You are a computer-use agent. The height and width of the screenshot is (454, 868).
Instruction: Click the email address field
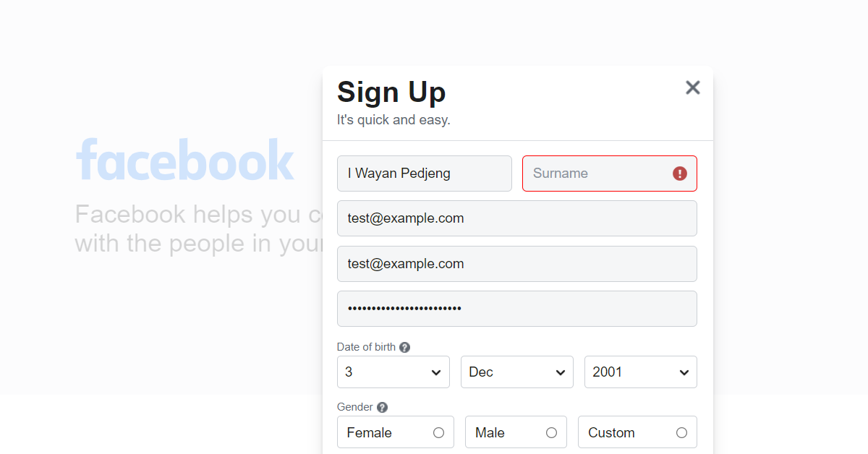(x=516, y=218)
